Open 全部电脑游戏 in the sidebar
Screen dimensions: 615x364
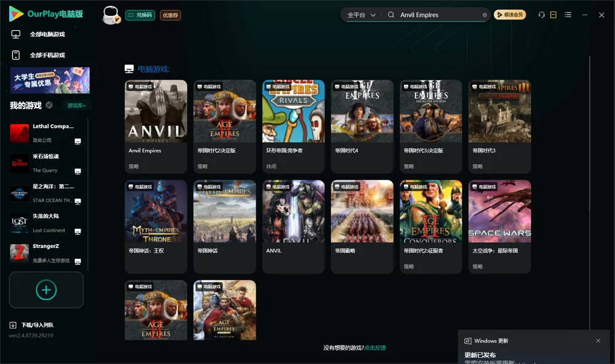coord(47,34)
